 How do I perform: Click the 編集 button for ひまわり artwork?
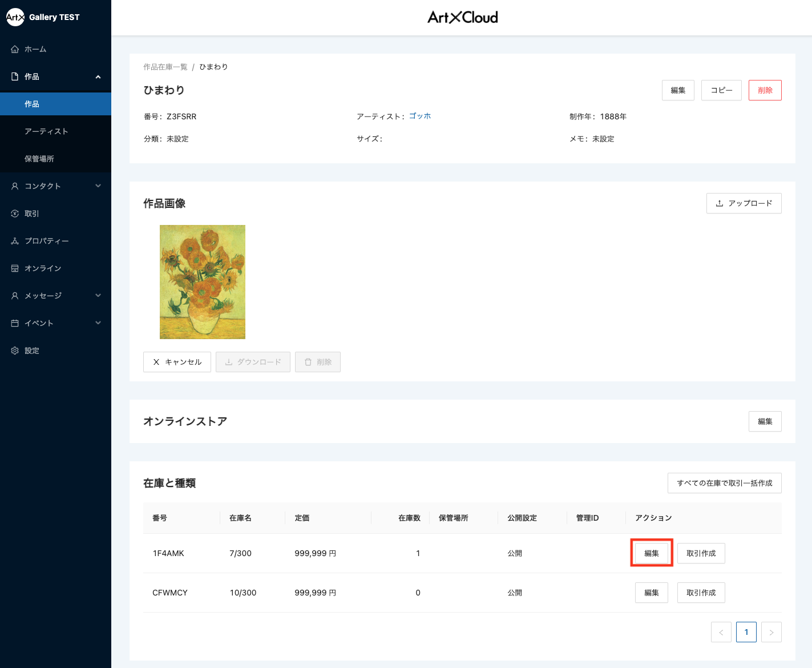point(678,90)
